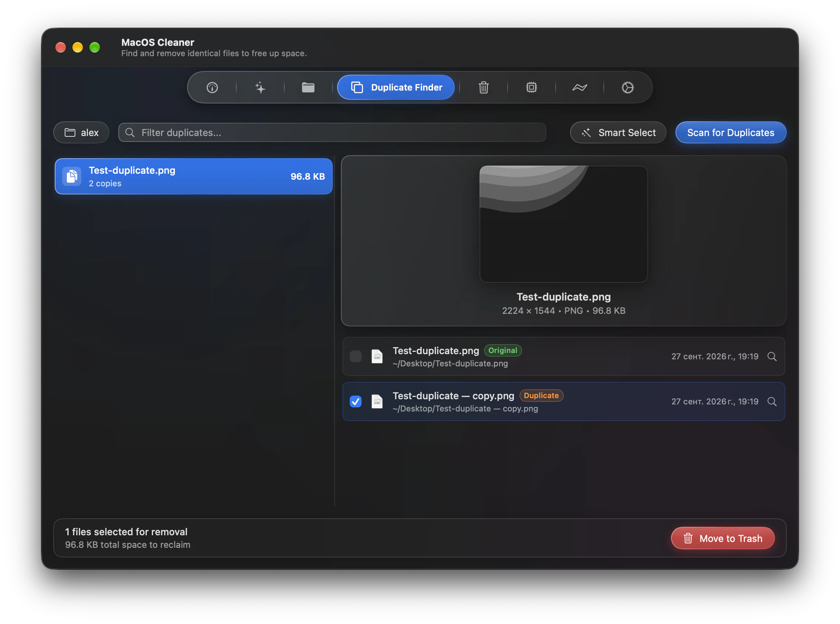840x624 pixels.
Task: Open the activity graph tab icon
Action: pyautogui.click(x=579, y=88)
